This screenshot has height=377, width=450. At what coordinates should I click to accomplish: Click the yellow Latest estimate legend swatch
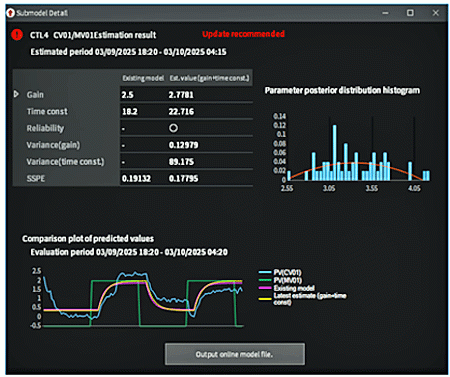coord(265,299)
